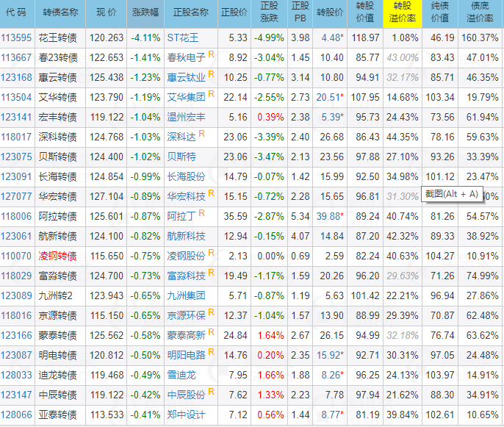The image size is (504, 427).
Task: Open the 花王转债 bond link
Action: 58,37
